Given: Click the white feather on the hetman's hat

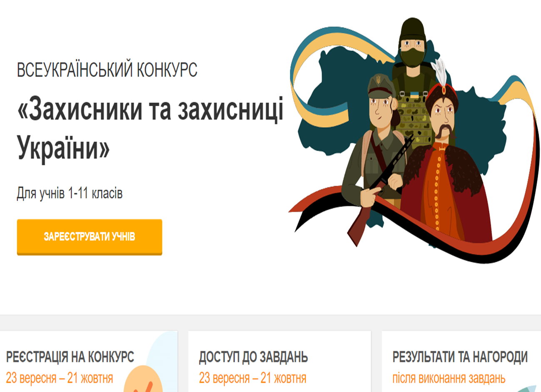Looking at the screenshot, I should coord(440,72).
